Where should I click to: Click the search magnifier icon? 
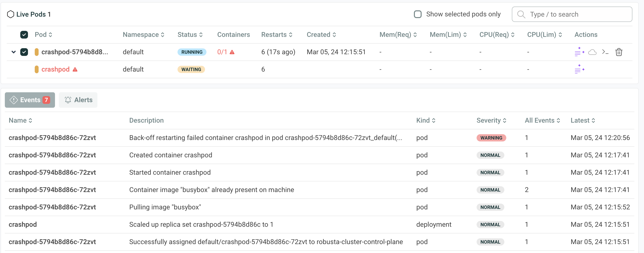click(x=521, y=14)
